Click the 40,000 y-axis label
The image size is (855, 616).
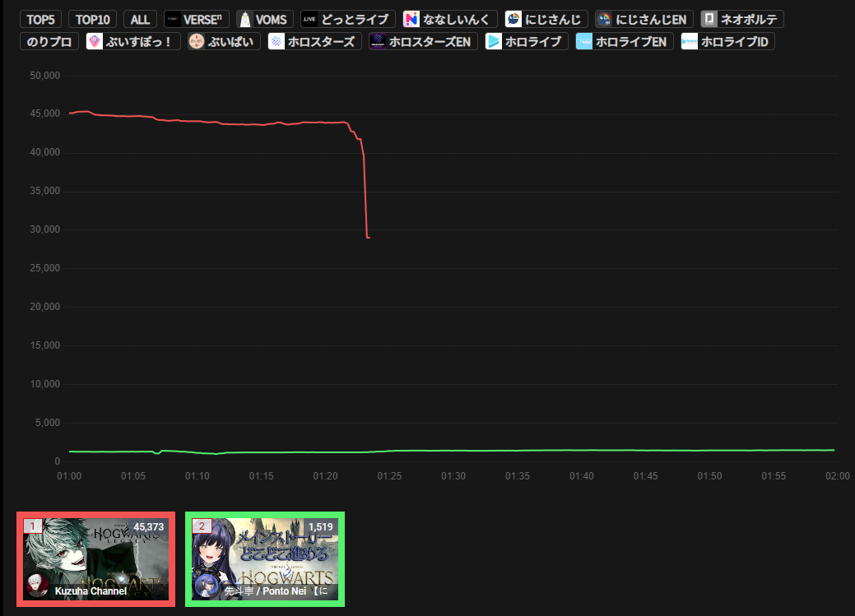point(44,153)
